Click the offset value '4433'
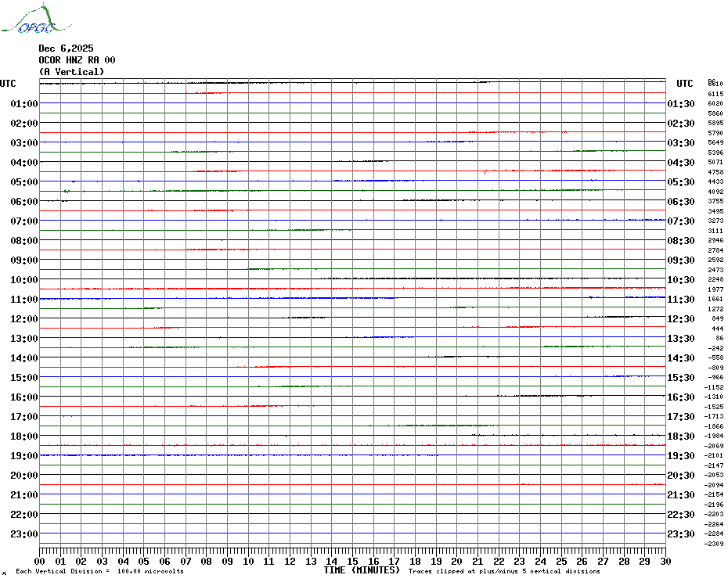Screen dimensions: 728x582 (x=715, y=181)
